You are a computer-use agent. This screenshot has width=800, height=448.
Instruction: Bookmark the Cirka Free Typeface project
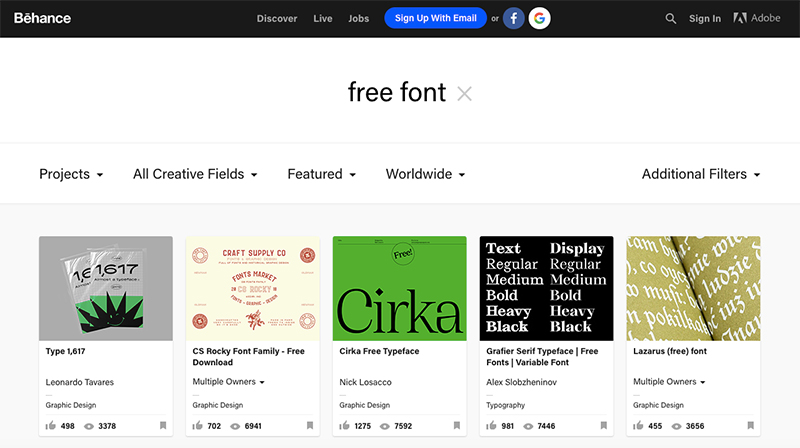click(x=457, y=426)
